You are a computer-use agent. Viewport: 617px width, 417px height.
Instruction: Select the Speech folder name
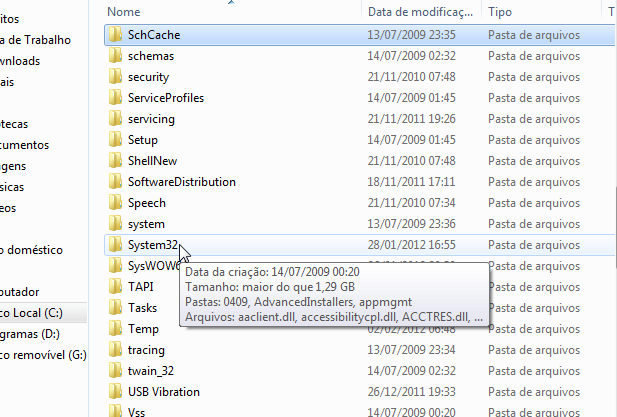147,203
